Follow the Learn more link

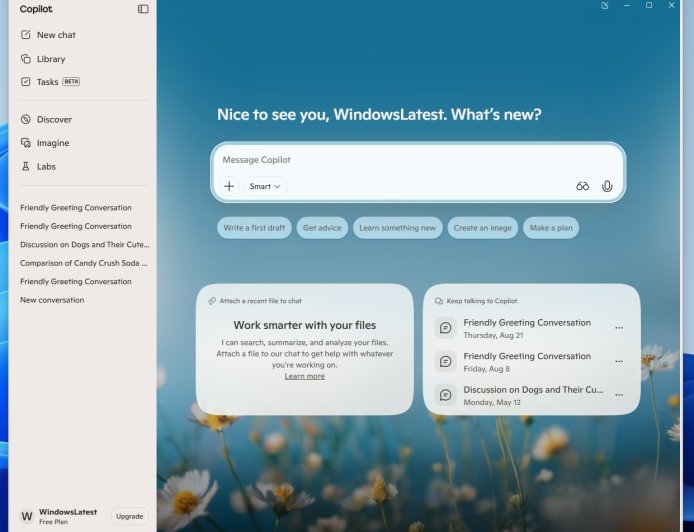point(305,376)
